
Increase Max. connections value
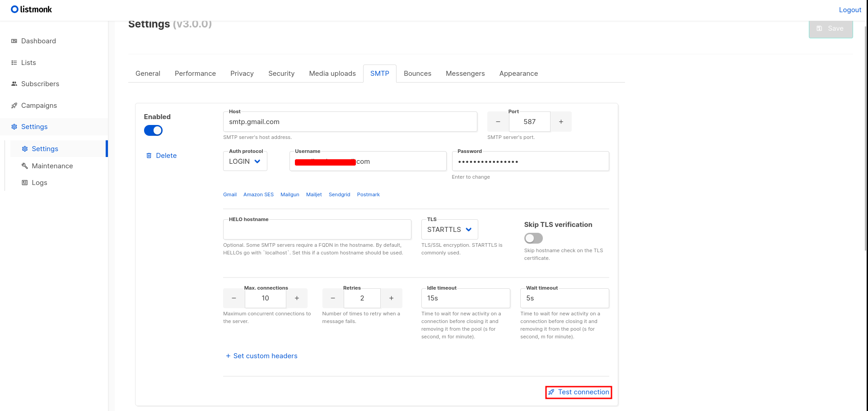click(297, 298)
